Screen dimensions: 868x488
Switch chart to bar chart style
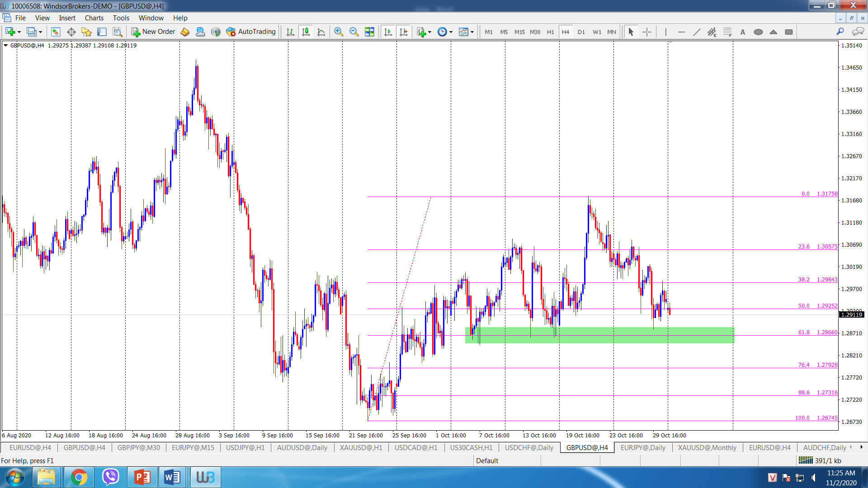point(290,32)
